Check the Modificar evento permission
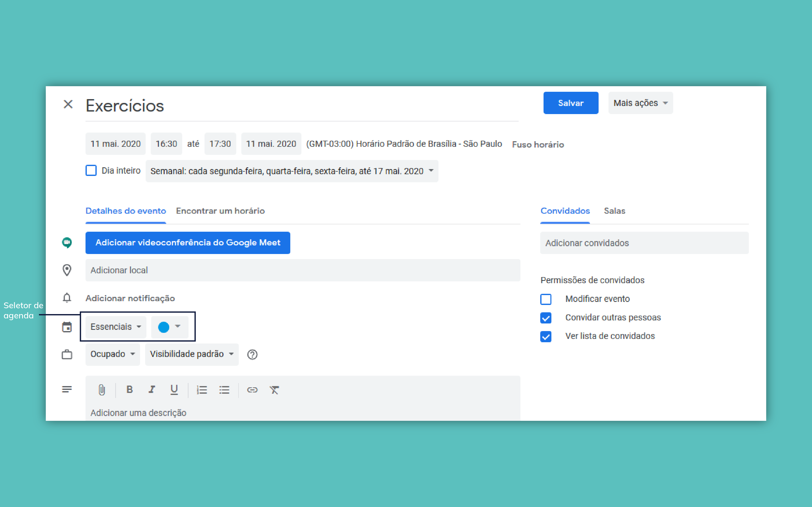The height and width of the screenshot is (507, 812). pyautogui.click(x=546, y=299)
